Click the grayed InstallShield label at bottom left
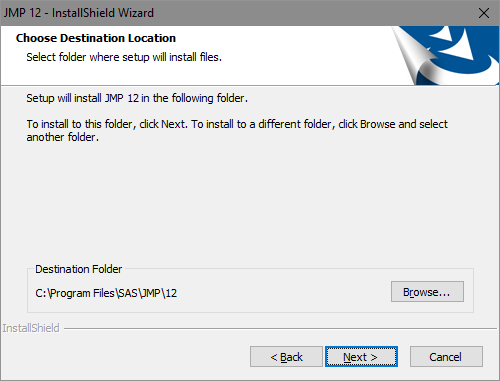The height and width of the screenshot is (381, 500). 31,328
